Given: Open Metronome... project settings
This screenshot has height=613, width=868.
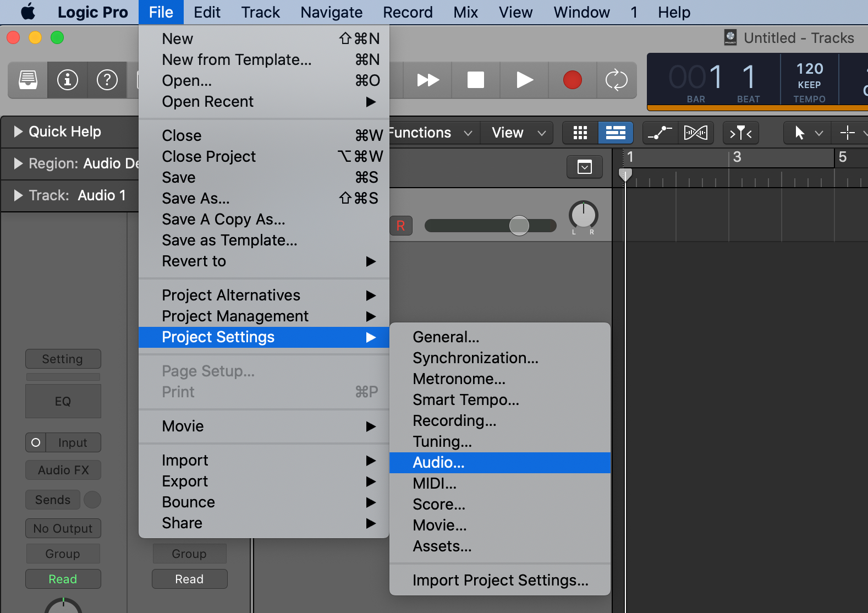Looking at the screenshot, I should point(500,379).
